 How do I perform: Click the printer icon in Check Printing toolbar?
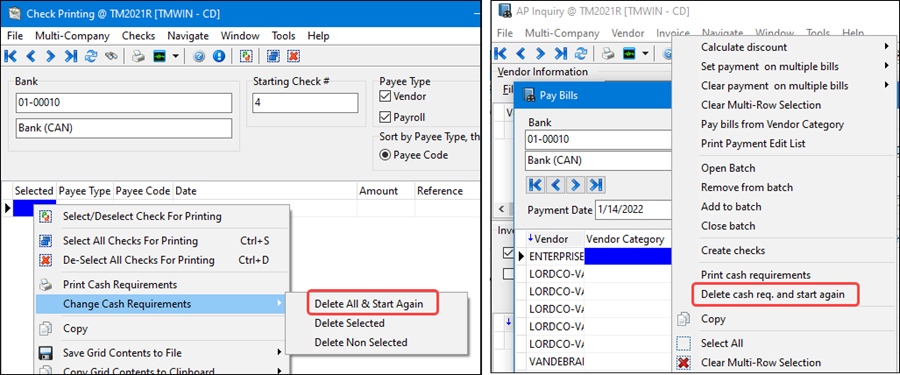138,56
